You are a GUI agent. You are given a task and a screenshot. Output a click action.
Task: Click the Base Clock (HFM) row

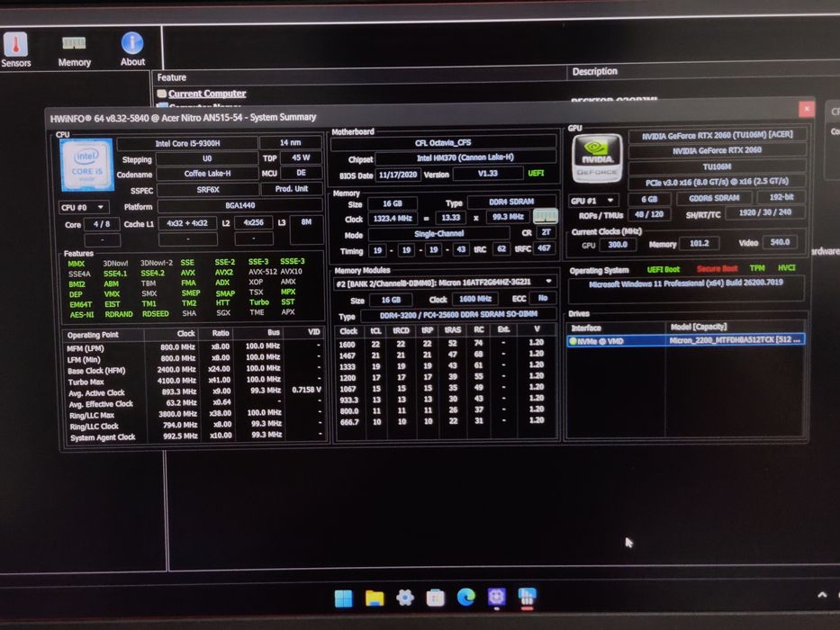(194, 370)
